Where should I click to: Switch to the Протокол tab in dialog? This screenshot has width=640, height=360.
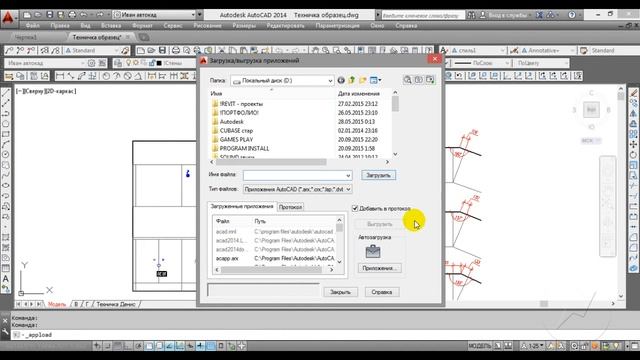click(290, 207)
